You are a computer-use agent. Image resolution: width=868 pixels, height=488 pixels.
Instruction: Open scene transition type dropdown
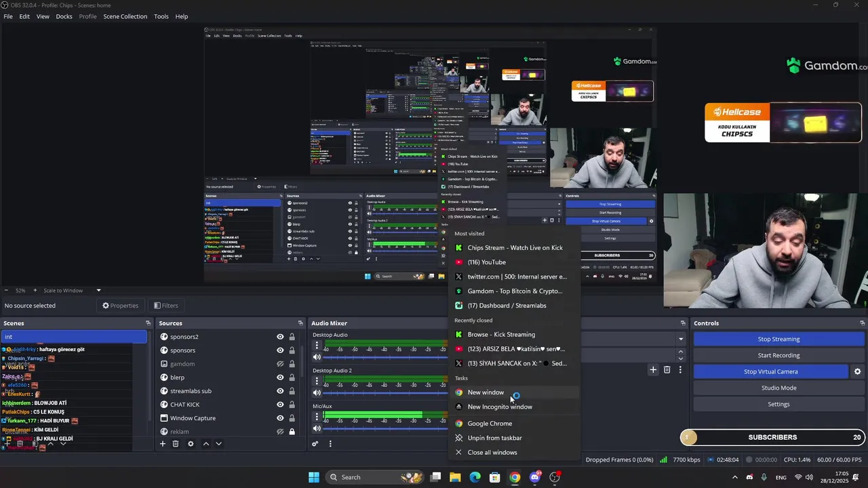click(x=681, y=339)
